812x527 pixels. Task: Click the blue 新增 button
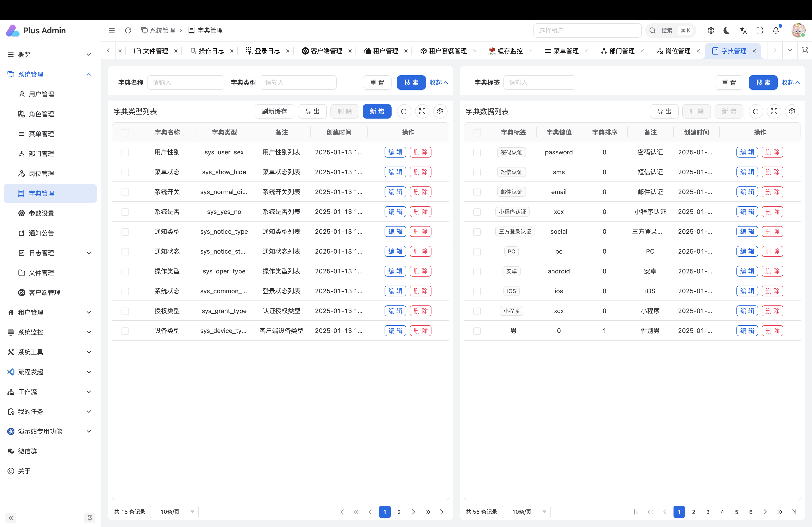[377, 112]
